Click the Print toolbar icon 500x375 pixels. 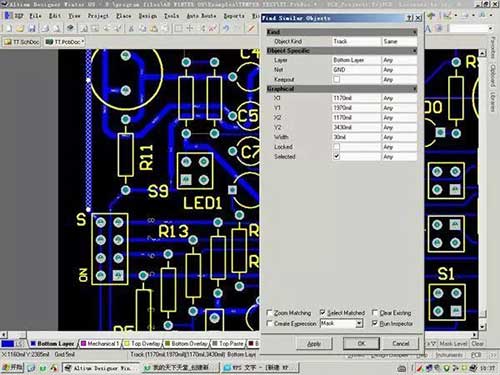tap(45, 29)
